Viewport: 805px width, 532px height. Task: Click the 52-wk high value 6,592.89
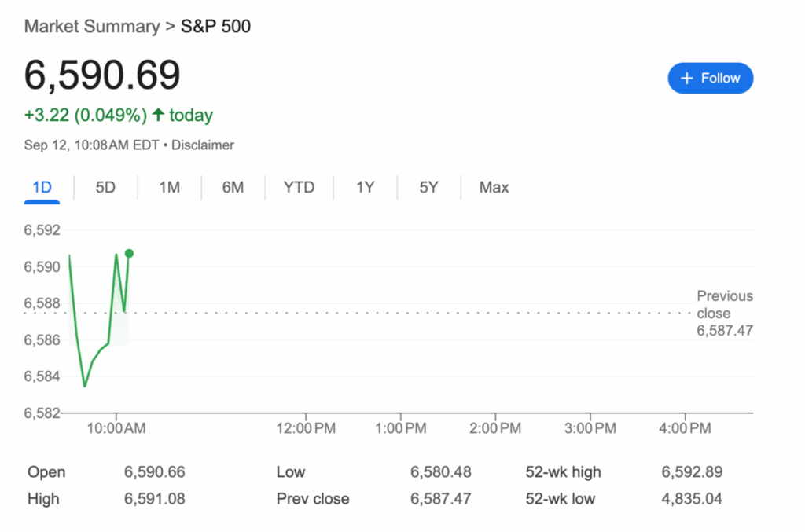(x=692, y=472)
